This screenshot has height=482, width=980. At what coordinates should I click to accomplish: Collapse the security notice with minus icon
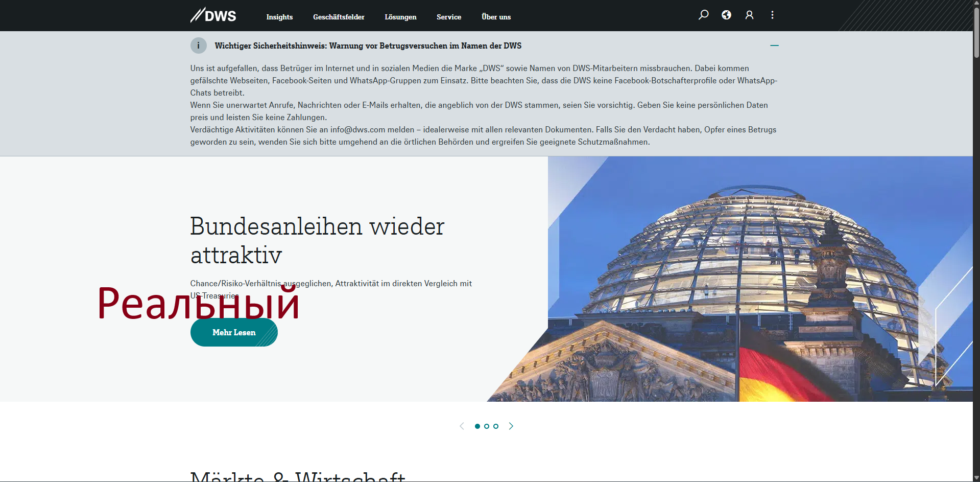coord(774,45)
